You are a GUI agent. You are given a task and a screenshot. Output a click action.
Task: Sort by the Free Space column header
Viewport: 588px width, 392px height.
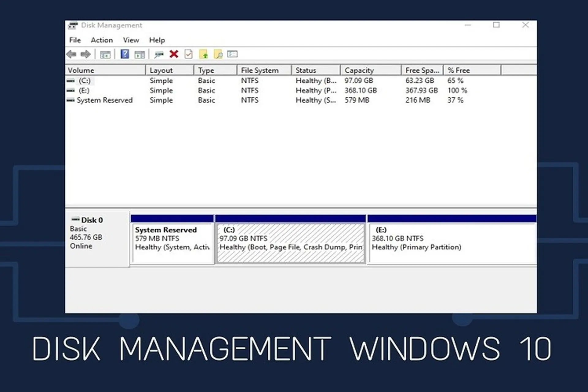click(422, 70)
